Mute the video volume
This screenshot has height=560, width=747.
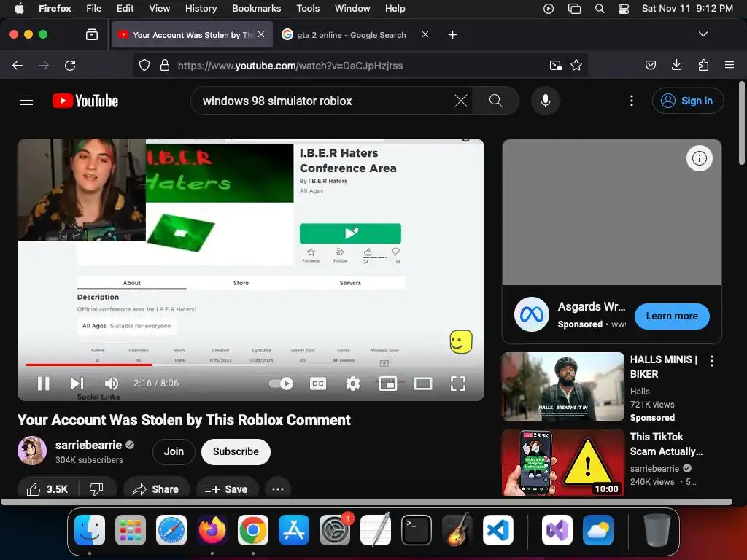111,384
